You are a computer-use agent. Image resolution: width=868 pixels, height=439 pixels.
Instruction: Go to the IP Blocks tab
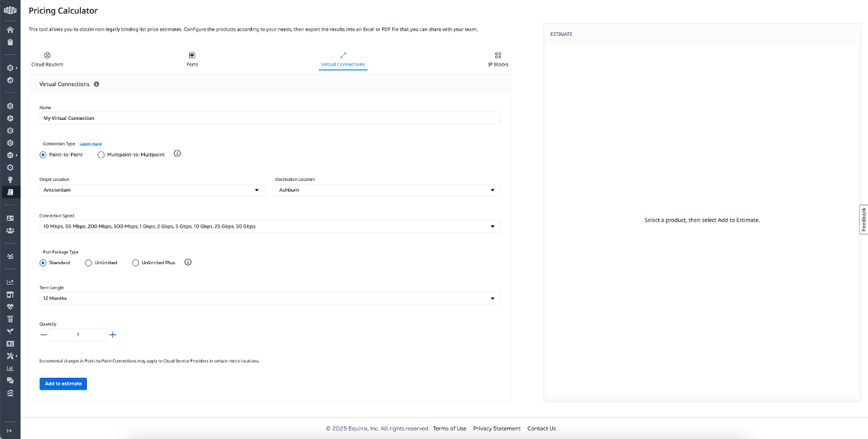click(x=498, y=60)
